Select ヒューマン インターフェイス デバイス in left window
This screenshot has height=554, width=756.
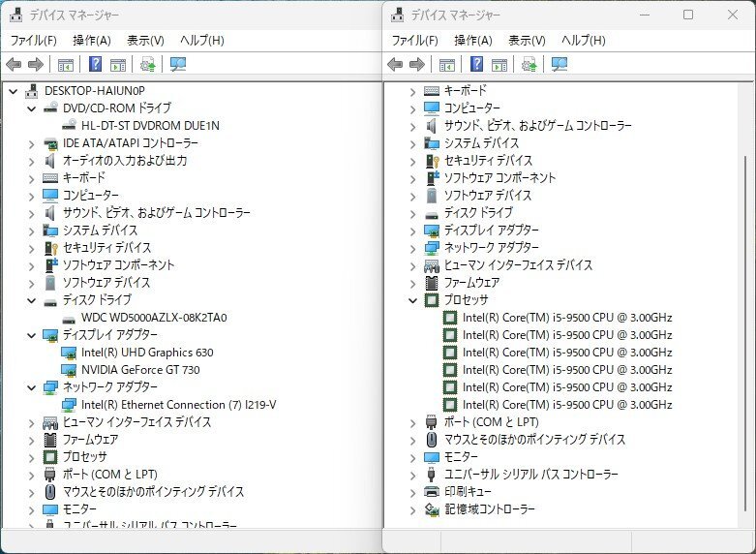(136, 421)
